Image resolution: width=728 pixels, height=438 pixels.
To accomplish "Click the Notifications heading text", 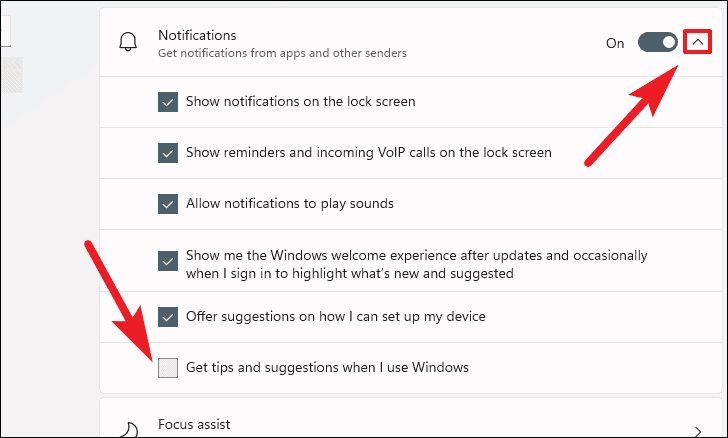I will 197,35.
